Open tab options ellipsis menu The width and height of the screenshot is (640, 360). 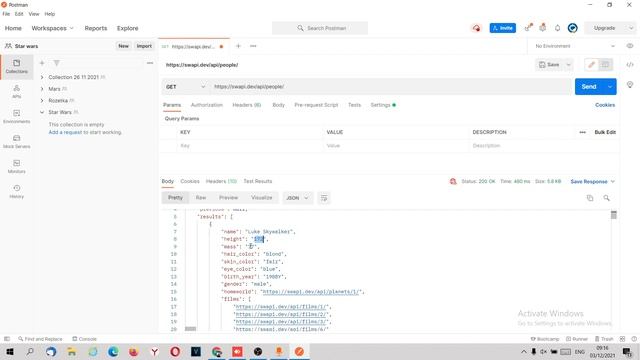(253, 46)
